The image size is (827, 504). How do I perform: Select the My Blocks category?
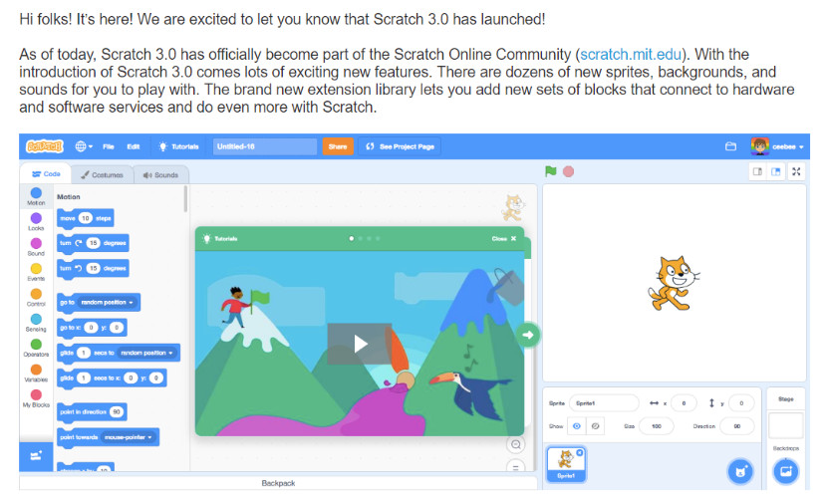pos(36,398)
